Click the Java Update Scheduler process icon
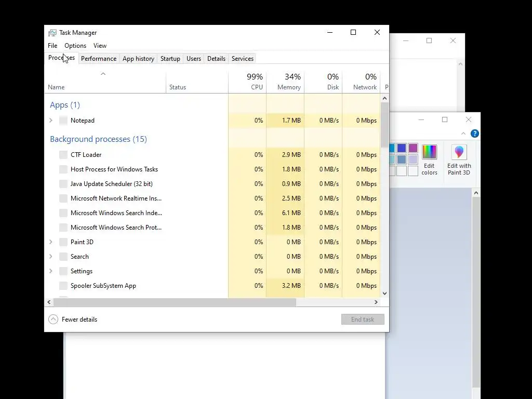The image size is (532, 399). (x=63, y=184)
